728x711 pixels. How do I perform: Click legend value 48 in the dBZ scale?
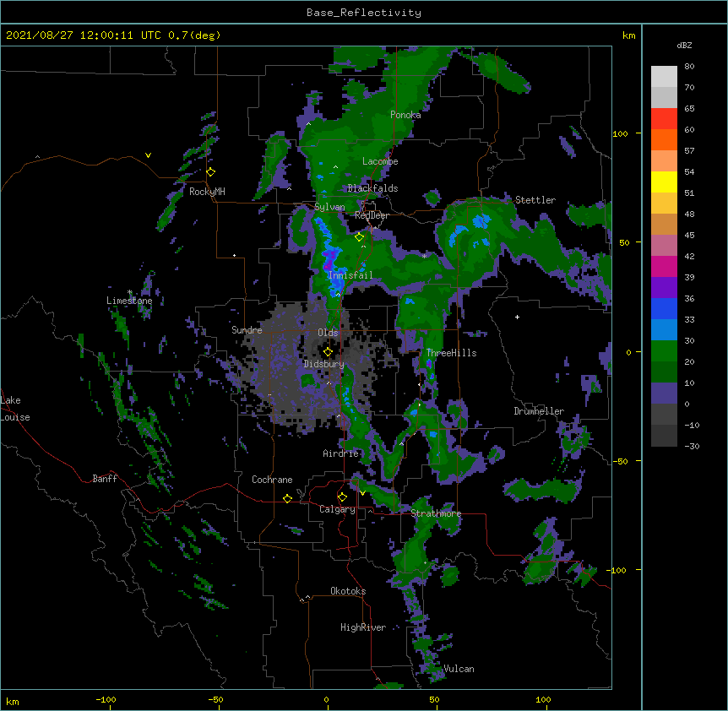(x=689, y=214)
